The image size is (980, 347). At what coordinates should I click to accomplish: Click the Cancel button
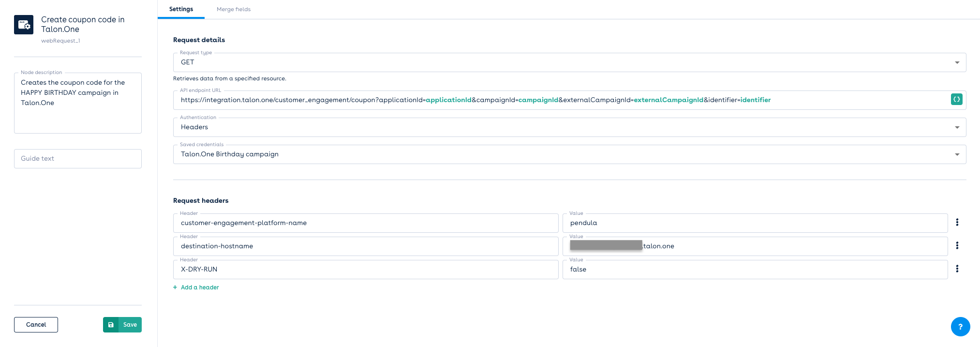[36, 325]
